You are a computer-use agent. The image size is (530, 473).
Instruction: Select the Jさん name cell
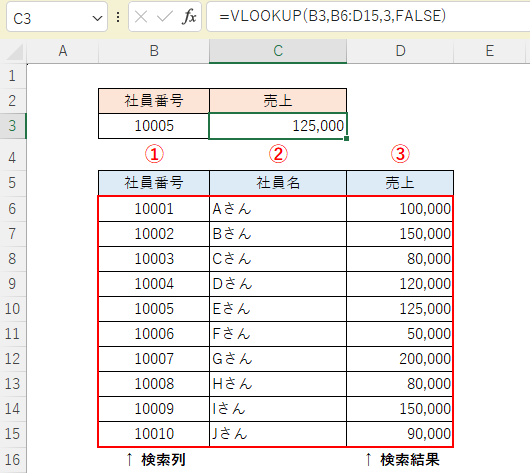point(278,434)
